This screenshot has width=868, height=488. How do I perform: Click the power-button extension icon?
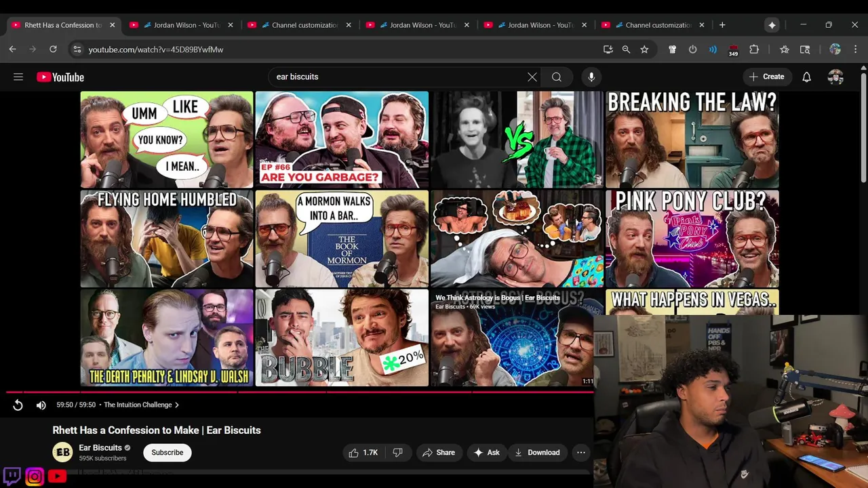tap(692, 49)
